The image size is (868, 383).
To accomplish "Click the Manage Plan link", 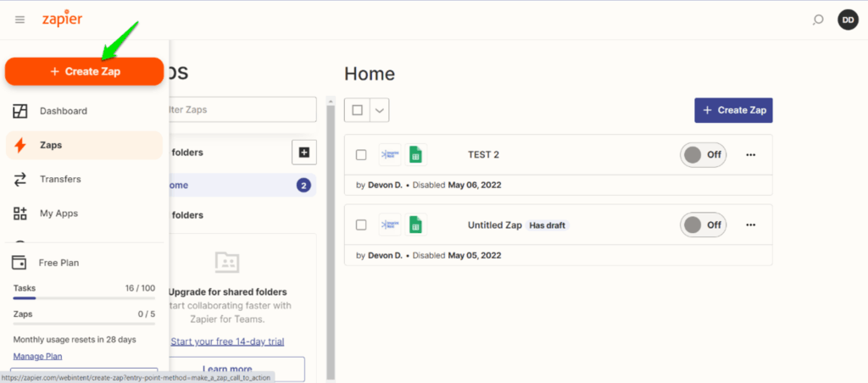I will [37, 356].
